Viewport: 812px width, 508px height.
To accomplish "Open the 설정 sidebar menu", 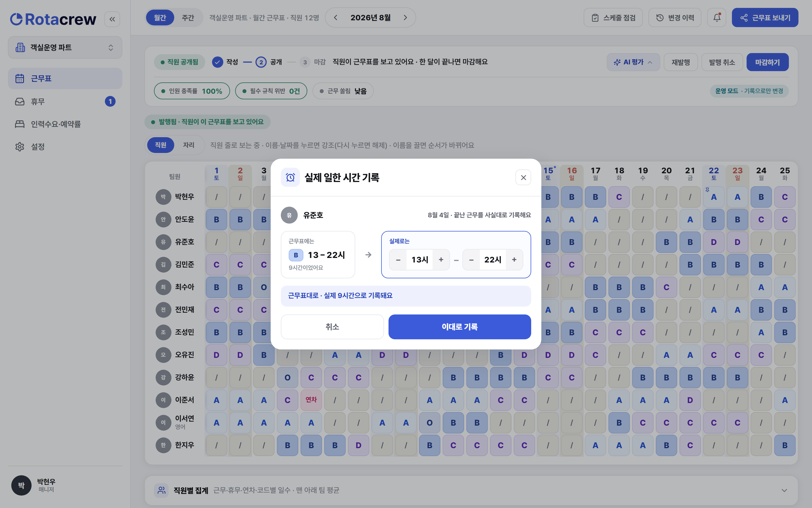I will coord(65,146).
